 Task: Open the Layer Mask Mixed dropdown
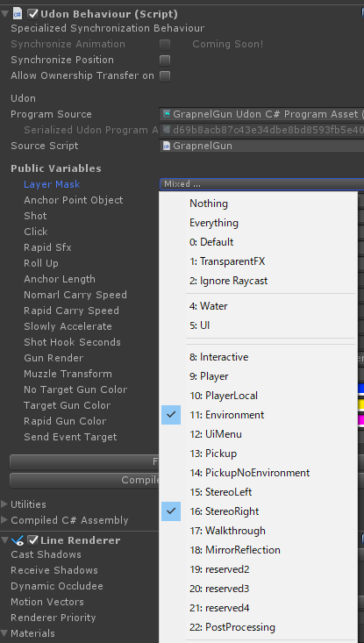[x=261, y=184]
